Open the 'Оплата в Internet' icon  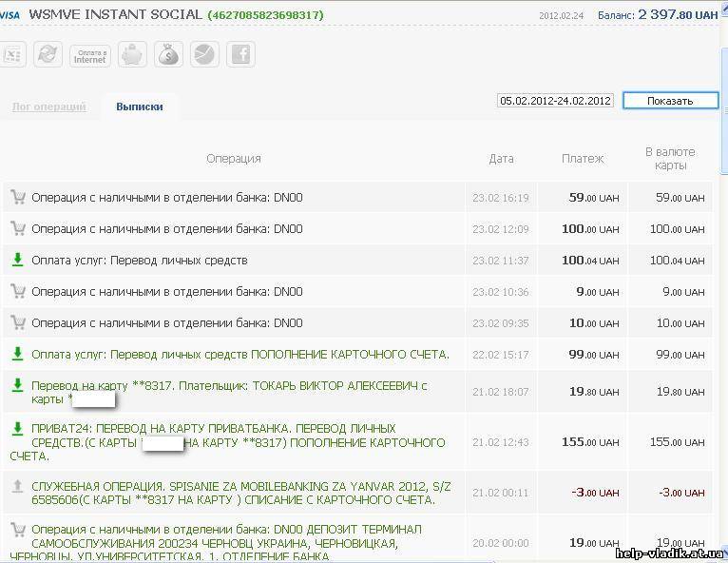pos(89,55)
